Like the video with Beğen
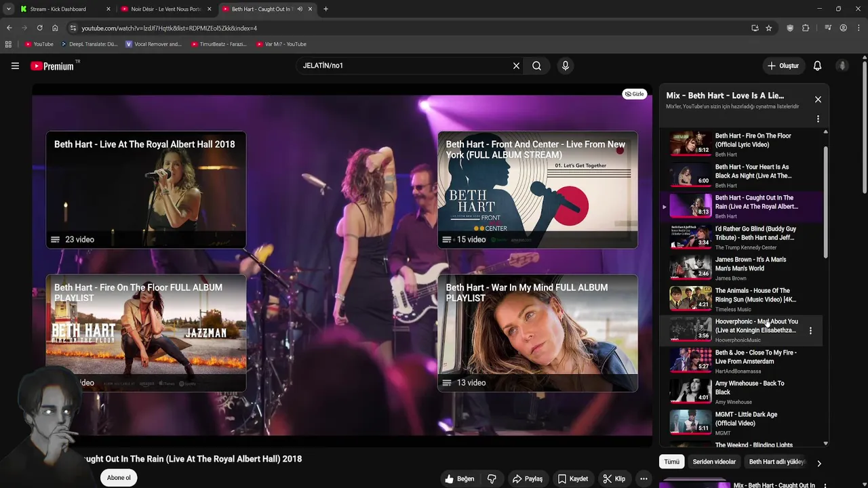 pyautogui.click(x=459, y=479)
